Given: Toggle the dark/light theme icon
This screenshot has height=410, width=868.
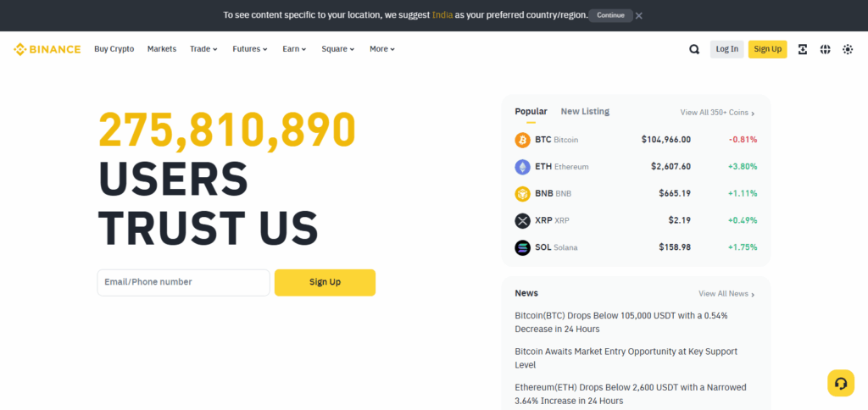Looking at the screenshot, I should 848,49.
